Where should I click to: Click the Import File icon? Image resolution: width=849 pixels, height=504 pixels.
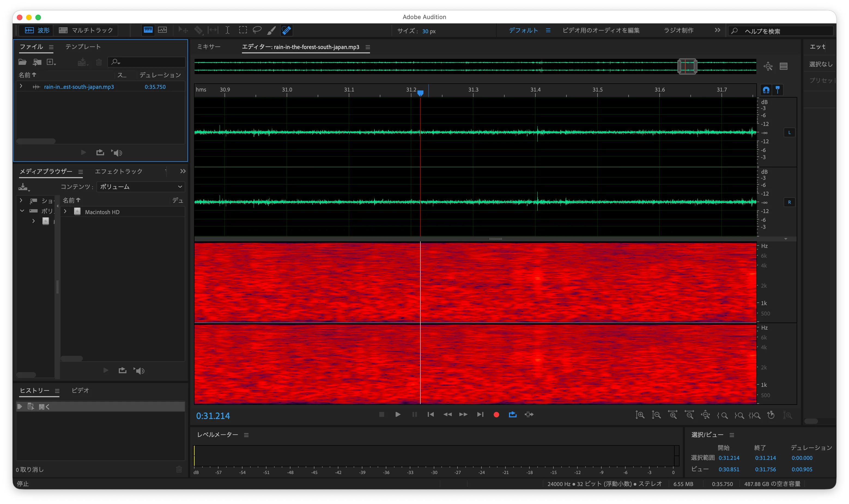37,62
